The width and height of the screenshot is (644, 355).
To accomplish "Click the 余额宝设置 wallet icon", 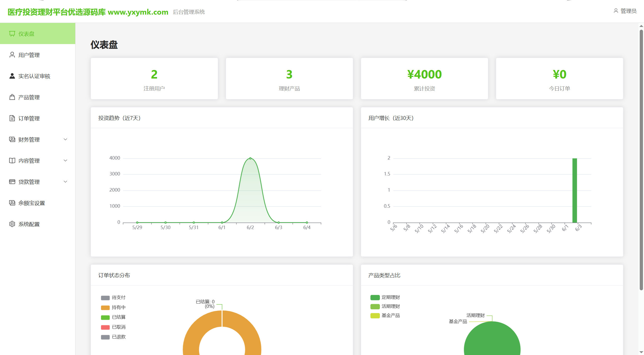I will (12, 203).
